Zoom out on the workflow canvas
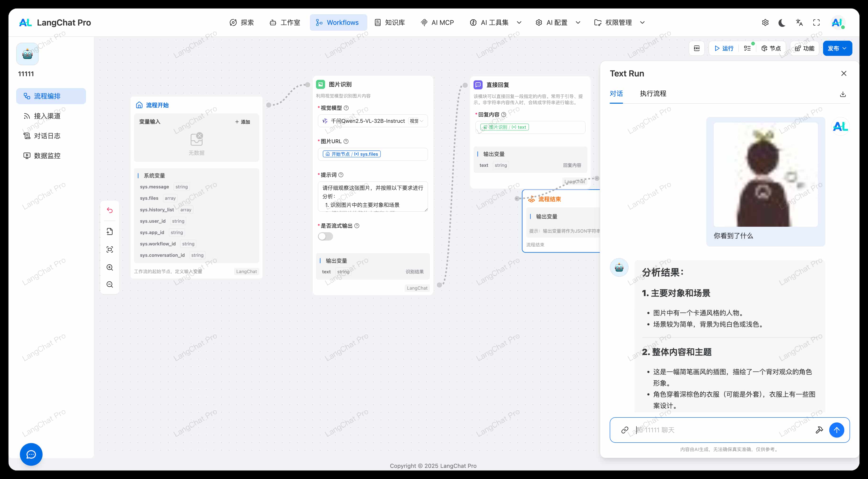Viewport: 868px width, 479px height. (110, 284)
